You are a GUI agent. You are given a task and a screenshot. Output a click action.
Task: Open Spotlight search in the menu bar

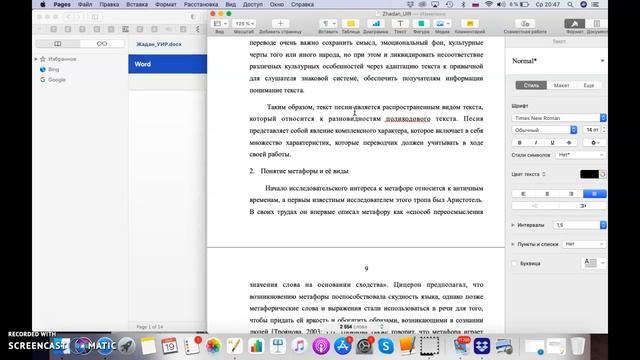coord(570,4)
